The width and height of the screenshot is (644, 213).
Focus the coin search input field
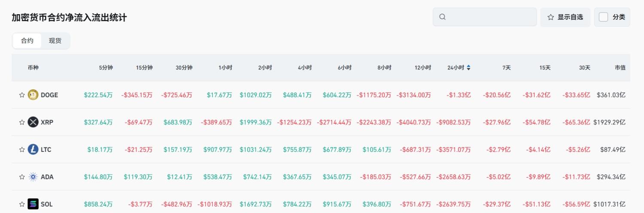[x=489, y=17]
